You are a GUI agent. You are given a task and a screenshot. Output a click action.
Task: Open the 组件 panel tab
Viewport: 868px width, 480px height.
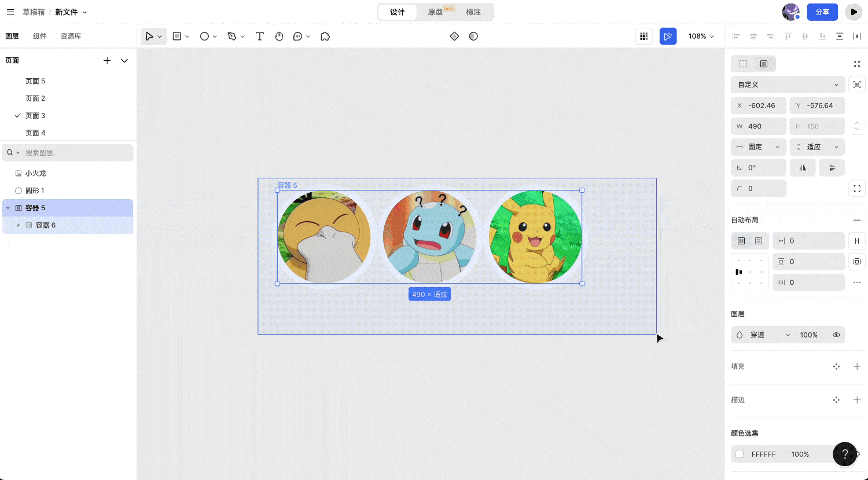click(x=39, y=36)
